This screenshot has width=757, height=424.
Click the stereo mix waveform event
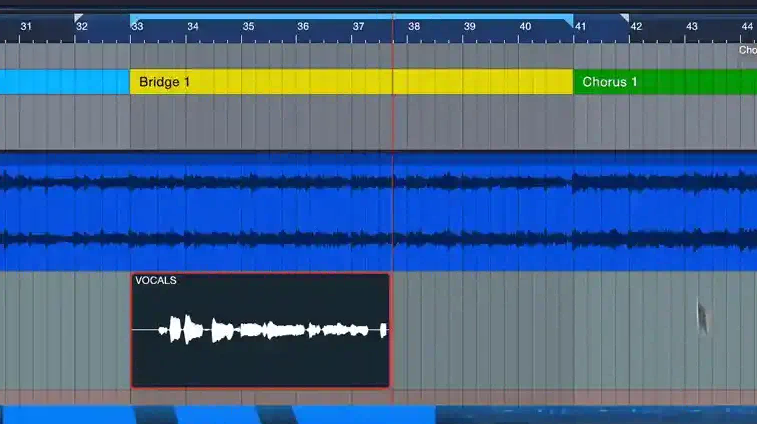[x=378, y=212]
